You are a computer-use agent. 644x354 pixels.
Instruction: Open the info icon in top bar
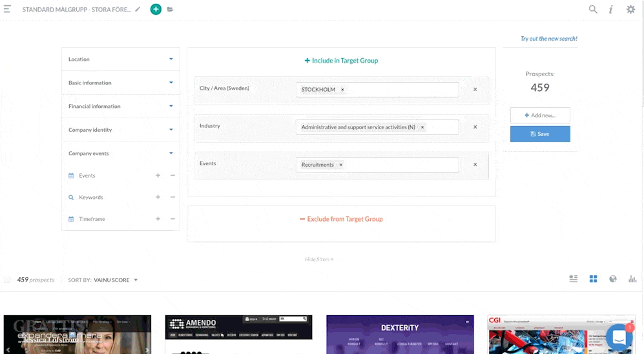[611, 10]
